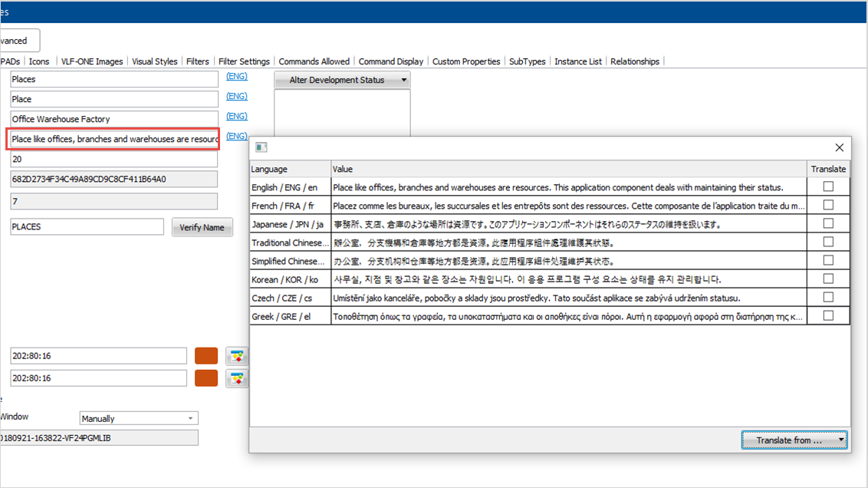Click the highlighted description field starting 'Place like offices'

coord(113,139)
